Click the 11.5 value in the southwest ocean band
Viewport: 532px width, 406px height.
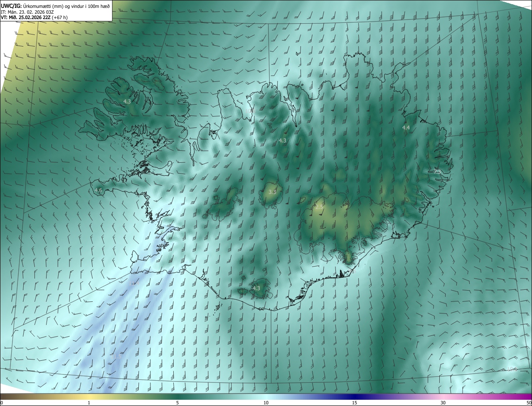point(117,357)
